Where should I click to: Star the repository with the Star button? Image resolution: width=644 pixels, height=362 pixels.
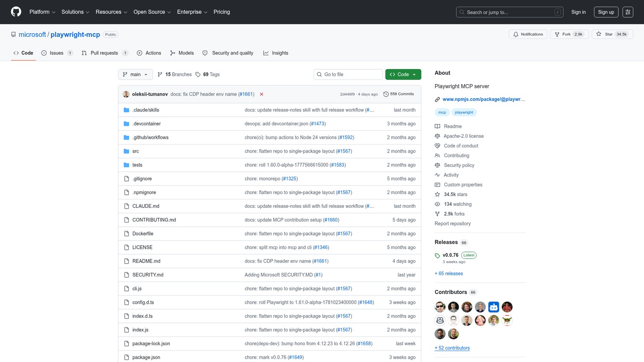click(x=612, y=34)
